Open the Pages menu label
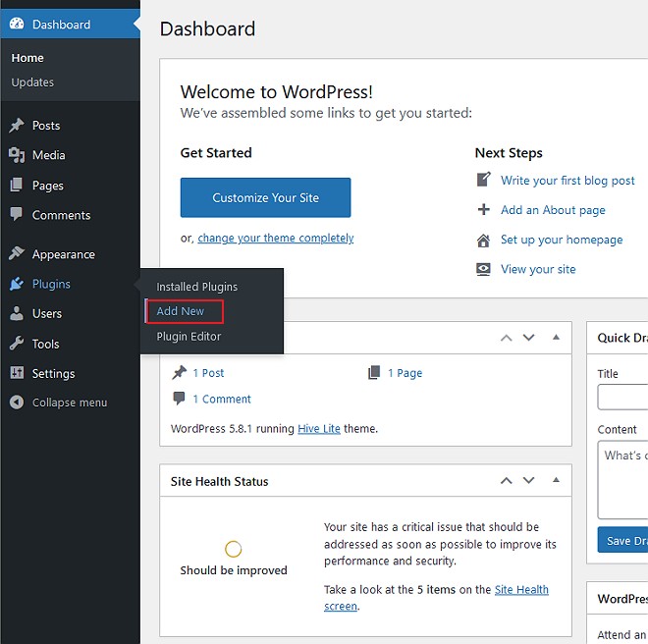 pos(48,186)
